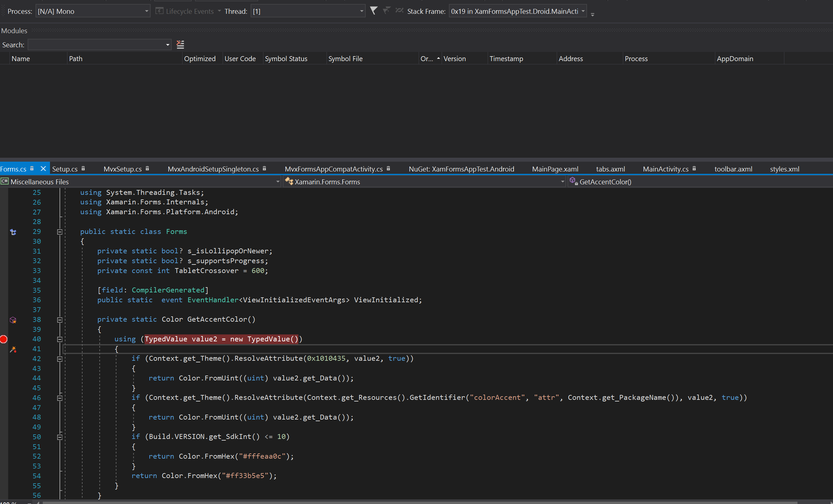Collapse GetAccentColor method at line 38
Viewport: 833px width, 504px height.
pyautogui.click(x=60, y=320)
